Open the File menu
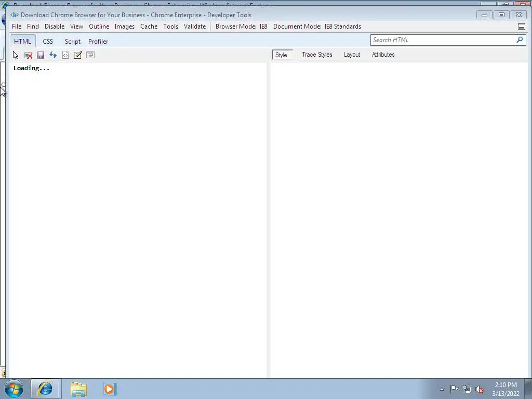This screenshot has width=532, height=399. coord(17,26)
